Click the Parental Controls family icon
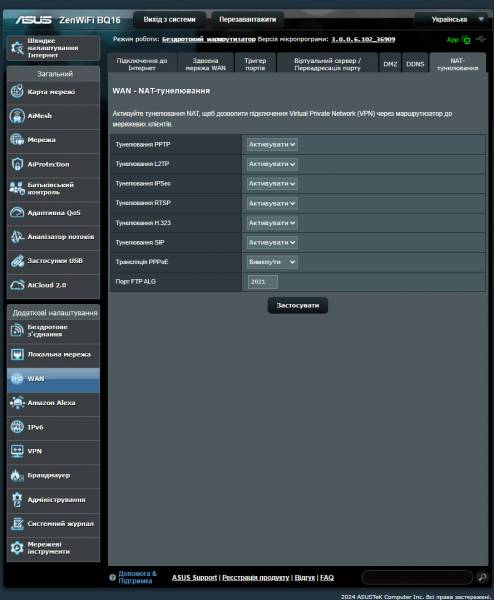 pyautogui.click(x=17, y=188)
